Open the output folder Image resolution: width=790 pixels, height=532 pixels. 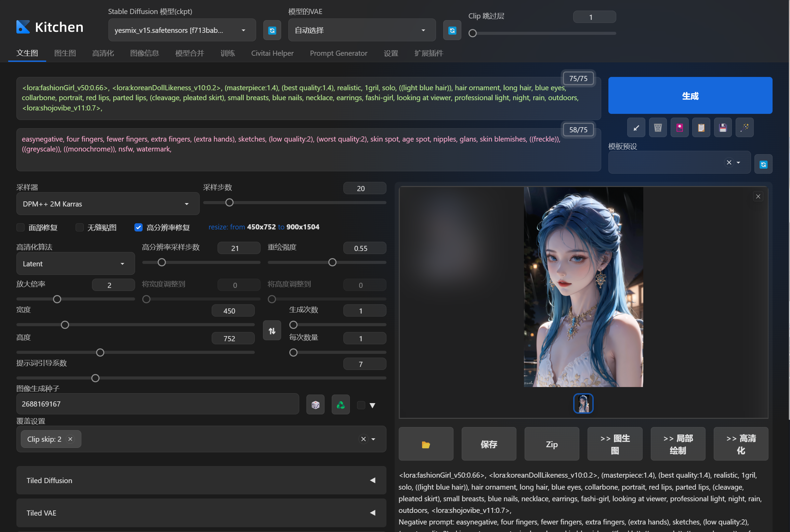[x=426, y=444]
